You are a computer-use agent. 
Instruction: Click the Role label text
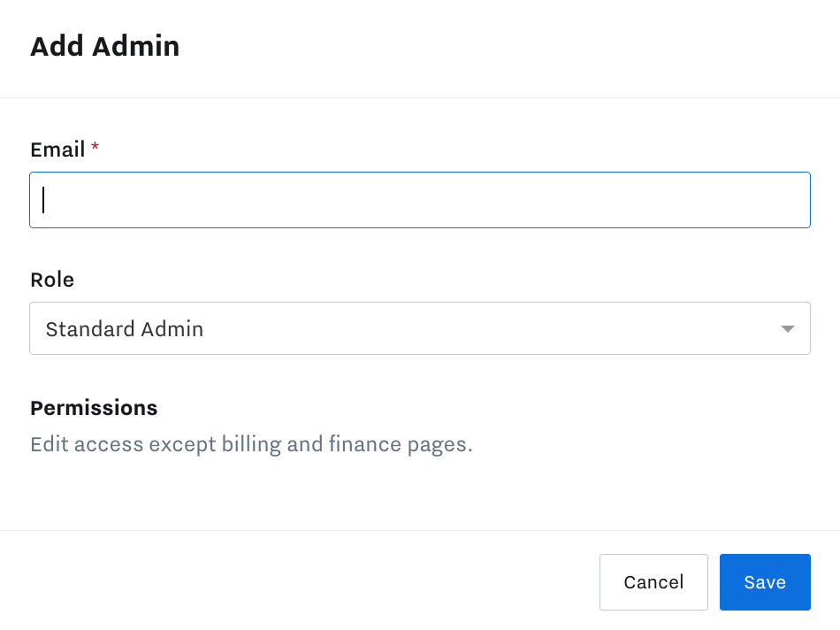52,280
